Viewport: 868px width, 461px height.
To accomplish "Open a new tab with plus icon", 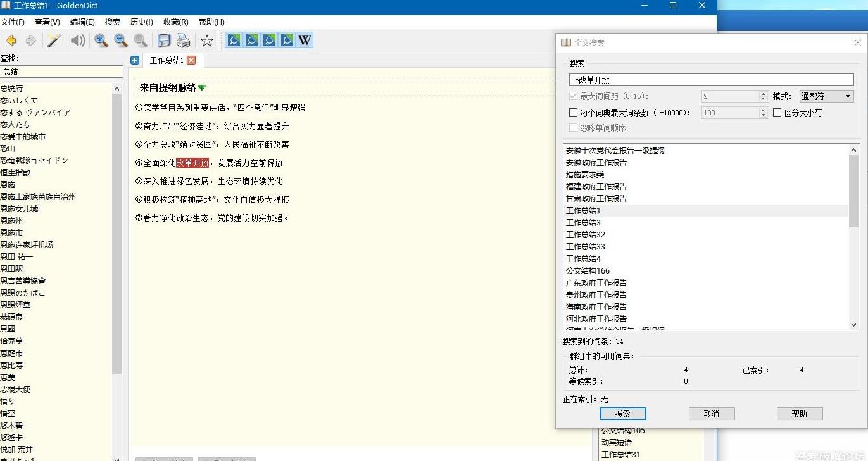I will tap(135, 60).
